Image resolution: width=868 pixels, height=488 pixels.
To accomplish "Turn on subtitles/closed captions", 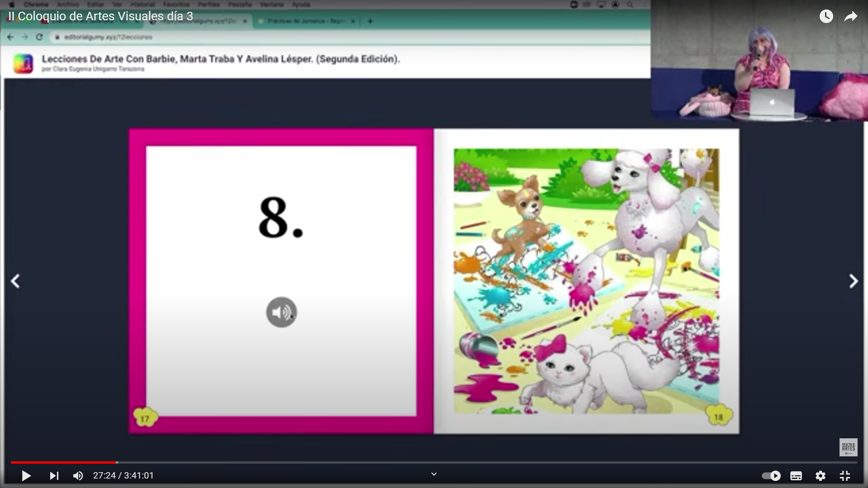I will (x=796, y=476).
